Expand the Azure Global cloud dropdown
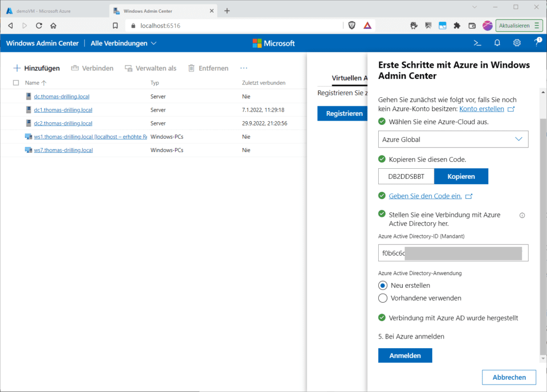This screenshot has width=547, height=392. point(453,139)
